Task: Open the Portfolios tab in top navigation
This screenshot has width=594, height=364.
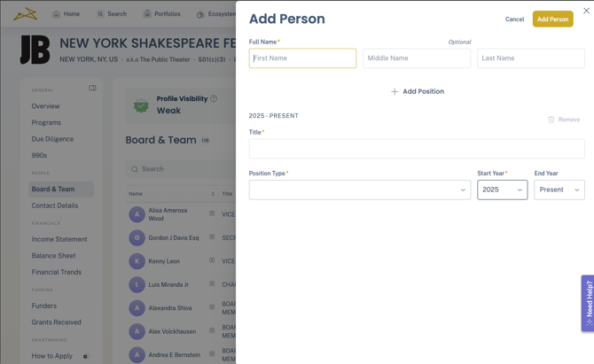Action: pyautogui.click(x=161, y=14)
